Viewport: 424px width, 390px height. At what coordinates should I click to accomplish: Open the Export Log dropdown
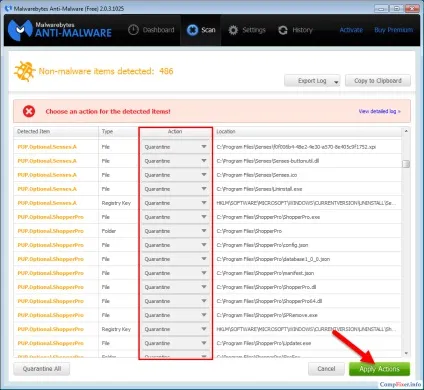coord(312,81)
